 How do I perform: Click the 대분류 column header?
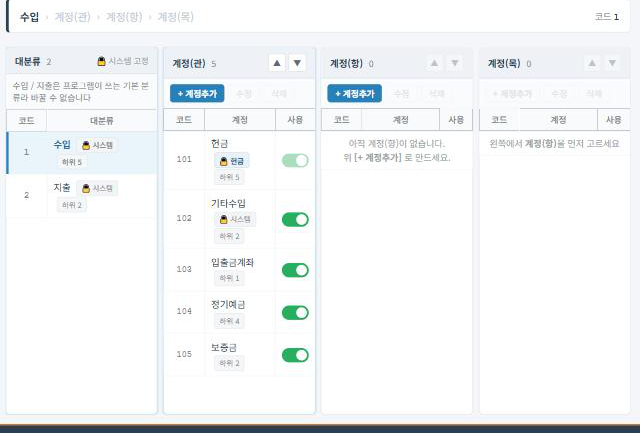102,120
